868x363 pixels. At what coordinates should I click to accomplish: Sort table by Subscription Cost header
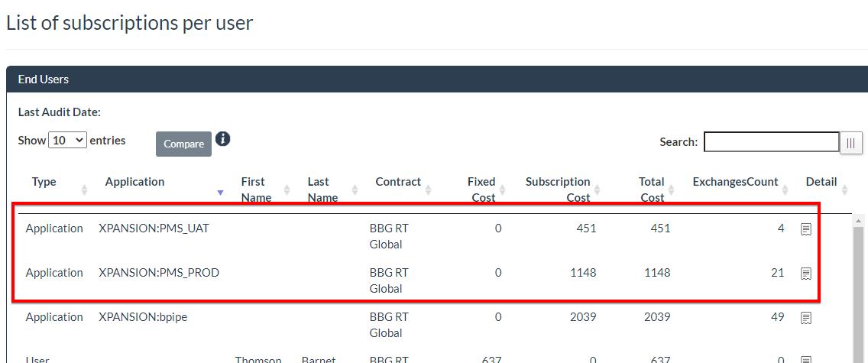pyautogui.click(x=558, y=189)
